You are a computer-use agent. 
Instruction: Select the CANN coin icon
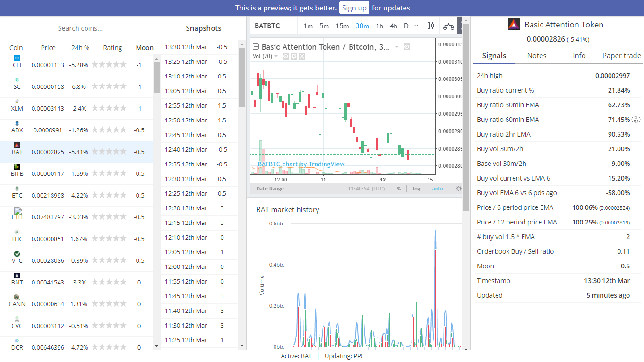click(17, 297)
